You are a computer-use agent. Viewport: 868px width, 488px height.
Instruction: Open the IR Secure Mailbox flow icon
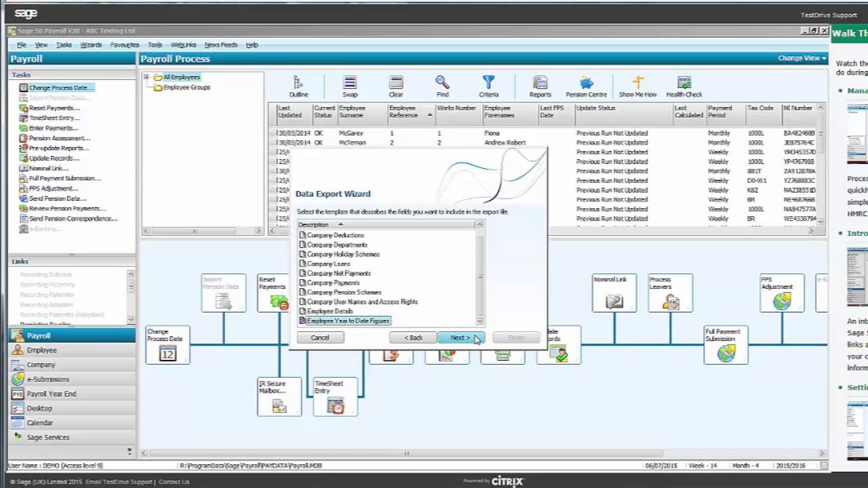click(x=279, y=396)
